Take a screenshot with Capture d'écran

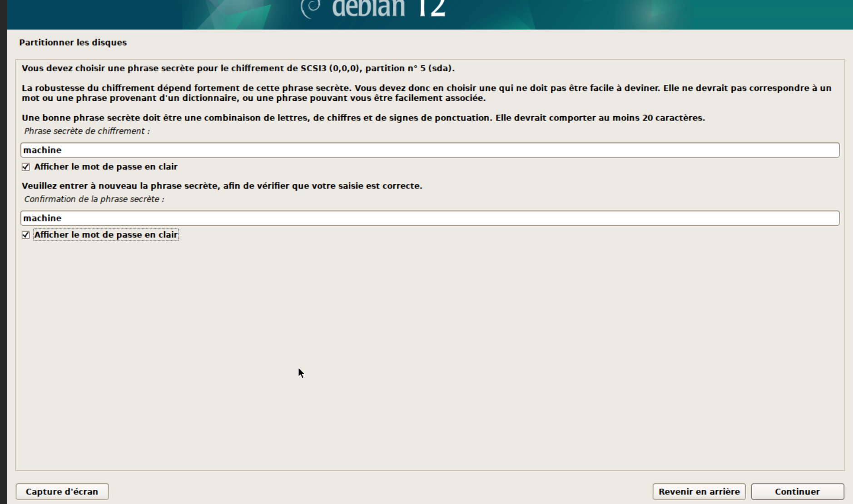tap(62, 491)
